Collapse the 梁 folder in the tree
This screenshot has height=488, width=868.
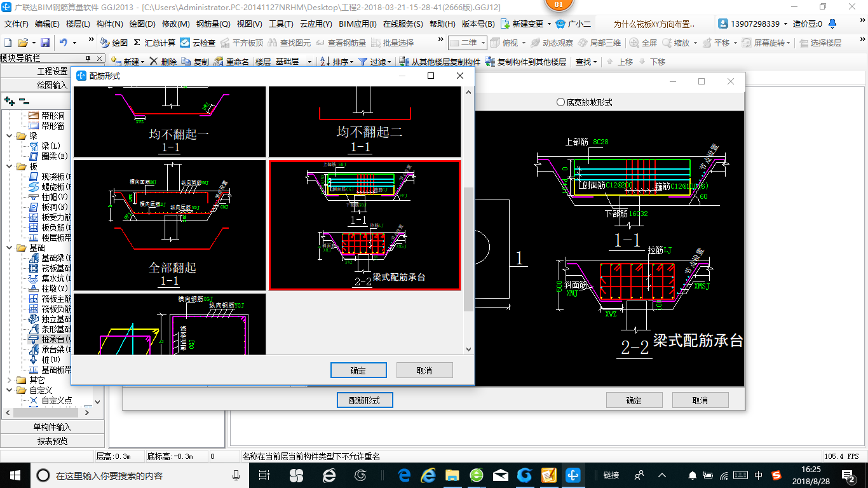point(9,136)
